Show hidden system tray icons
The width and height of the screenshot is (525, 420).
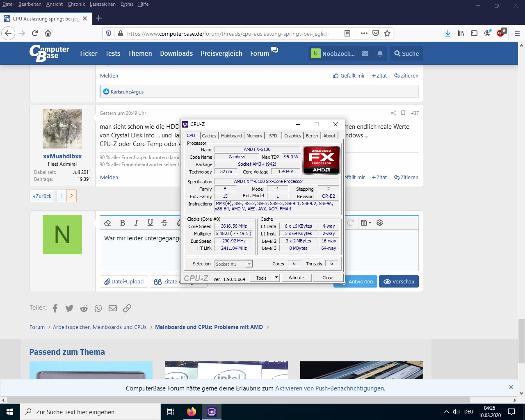pos(446,412)
